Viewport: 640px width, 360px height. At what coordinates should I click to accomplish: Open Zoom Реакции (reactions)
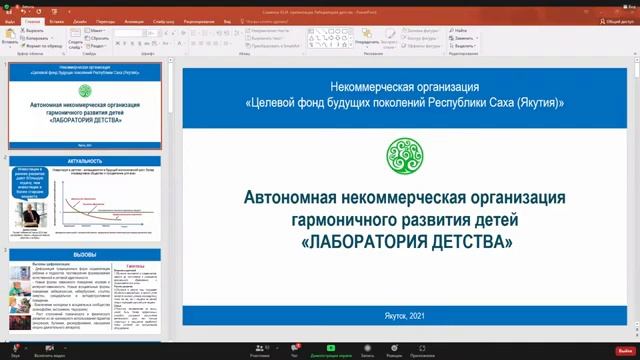pos(394,350)
